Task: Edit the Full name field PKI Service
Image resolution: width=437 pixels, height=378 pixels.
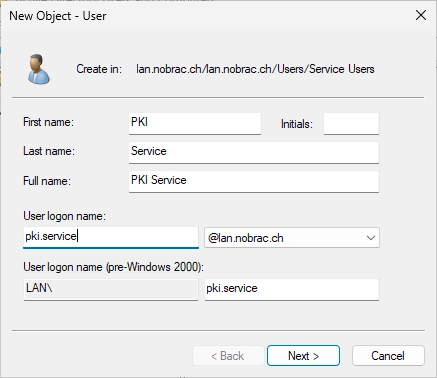Action: (x=254, y=181)
